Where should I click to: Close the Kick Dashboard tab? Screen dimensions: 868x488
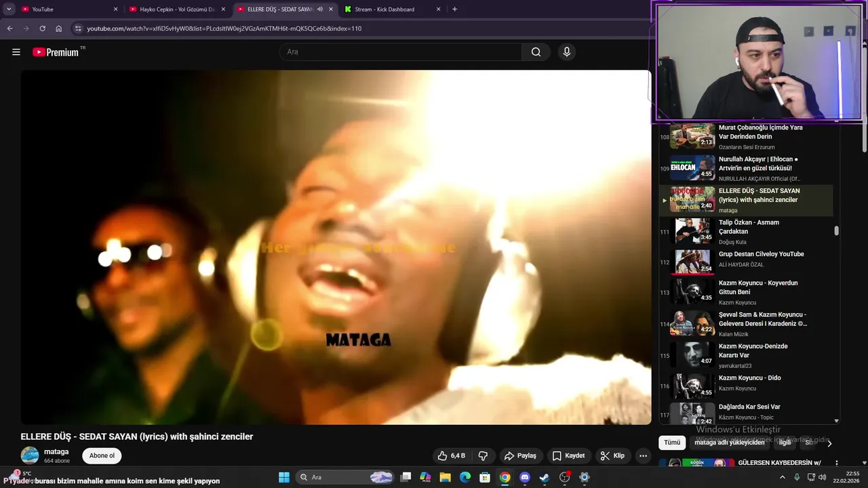click(x=438, y=9)
